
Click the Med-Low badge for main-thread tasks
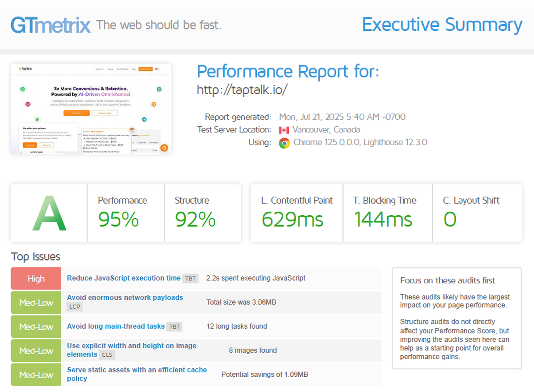point(36,327)
